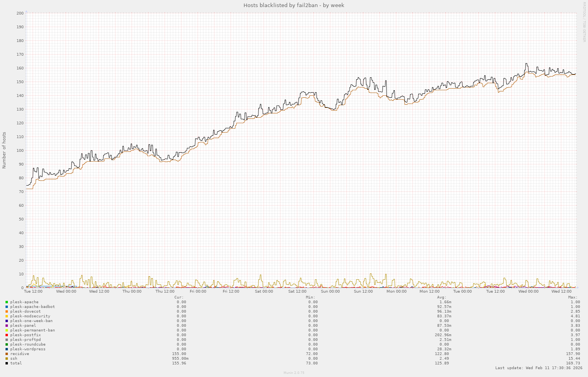Click the red plesk-postfix legend swatch
The image size is (588, 377).
click(7, 335)
